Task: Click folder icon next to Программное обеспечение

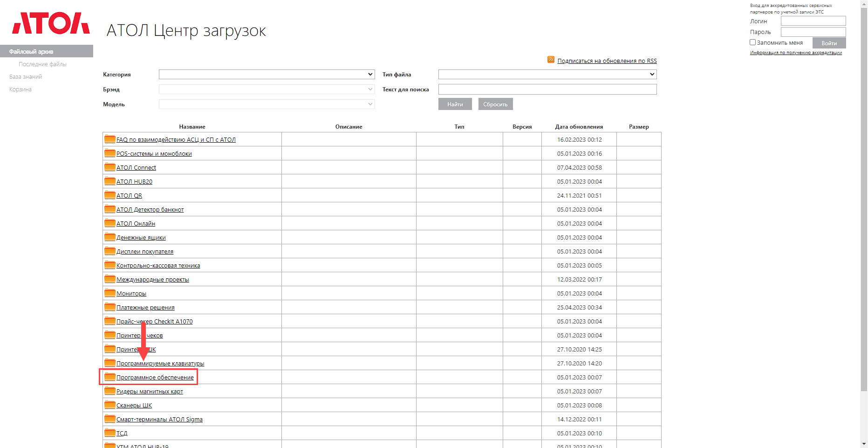Action: pyautogui.click(x=110, y=377)
